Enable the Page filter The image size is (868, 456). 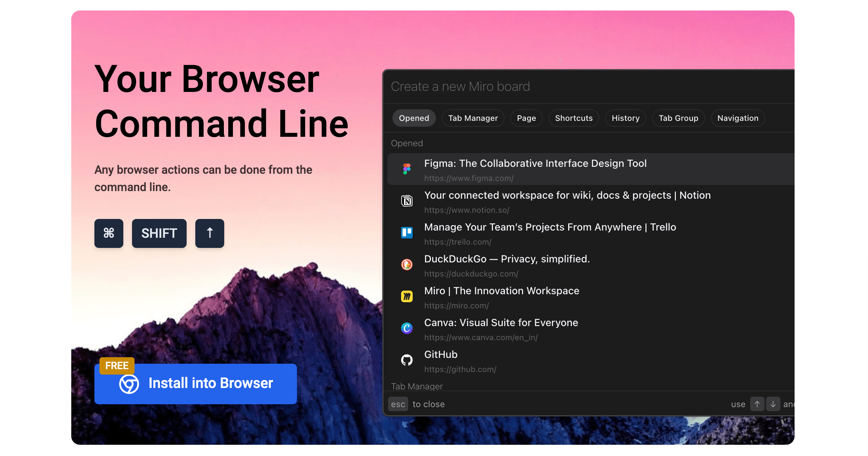pyautogui.click(x=526, y=118)
